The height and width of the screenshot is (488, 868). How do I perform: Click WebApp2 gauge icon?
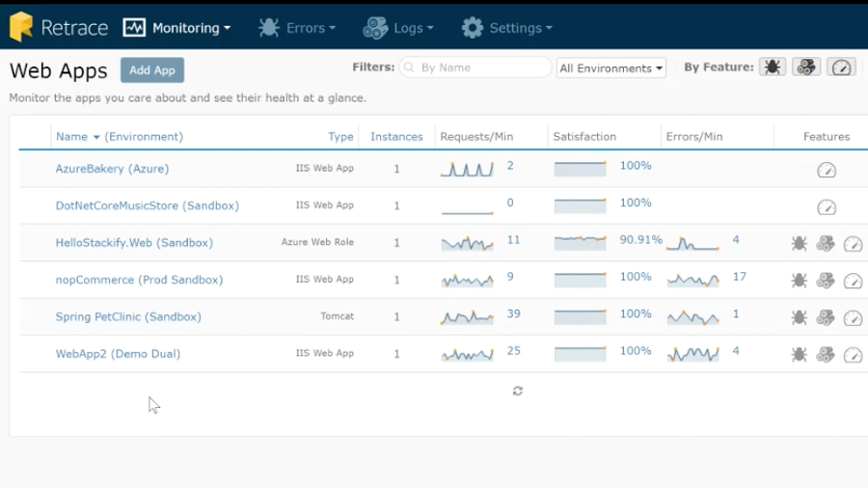(x=853, y=355)
